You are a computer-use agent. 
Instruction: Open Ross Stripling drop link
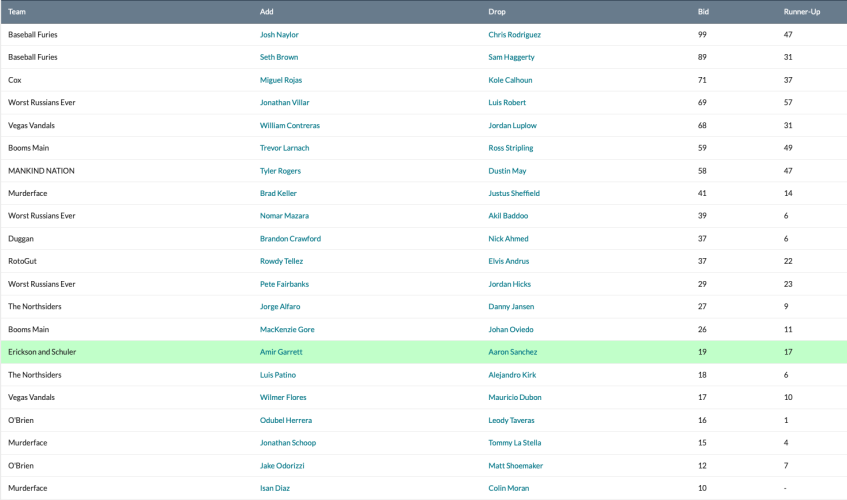coord(510,148)
